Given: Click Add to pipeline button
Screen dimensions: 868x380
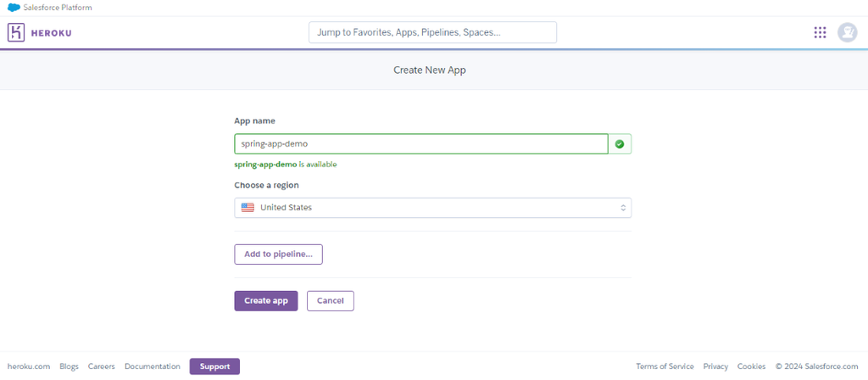Looking at the screenshot, I should click(278, 254).
